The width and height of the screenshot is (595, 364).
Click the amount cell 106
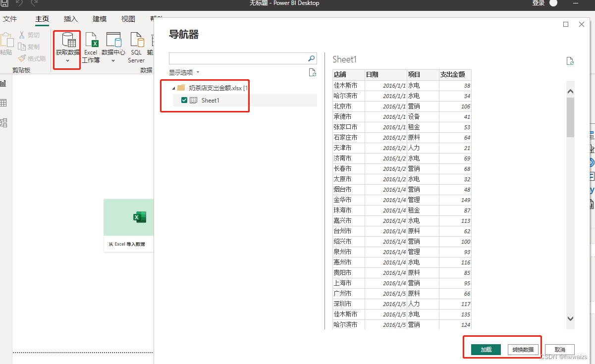[x=455, y=106]
